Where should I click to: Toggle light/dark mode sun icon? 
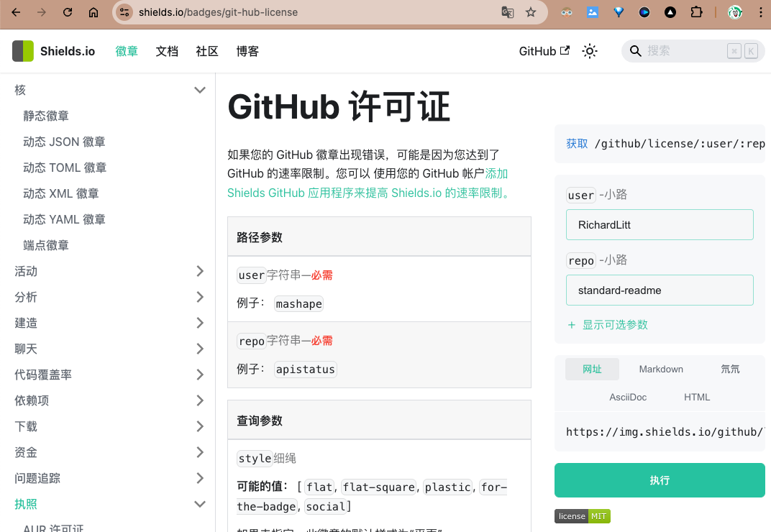590,51
